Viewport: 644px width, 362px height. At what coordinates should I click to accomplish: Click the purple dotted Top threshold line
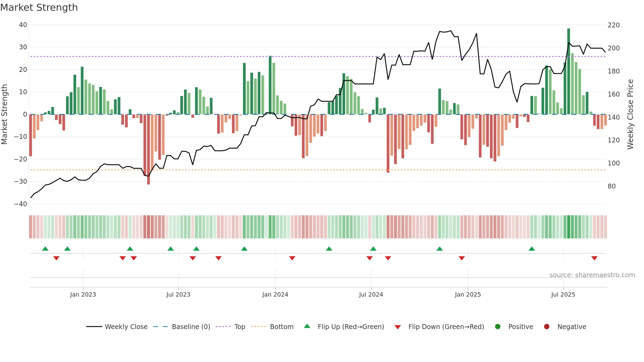click(318, 57)
